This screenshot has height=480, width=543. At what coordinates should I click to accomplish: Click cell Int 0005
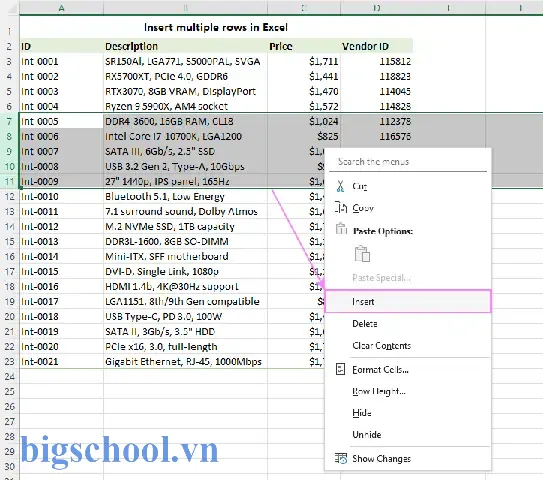point(61,121)
